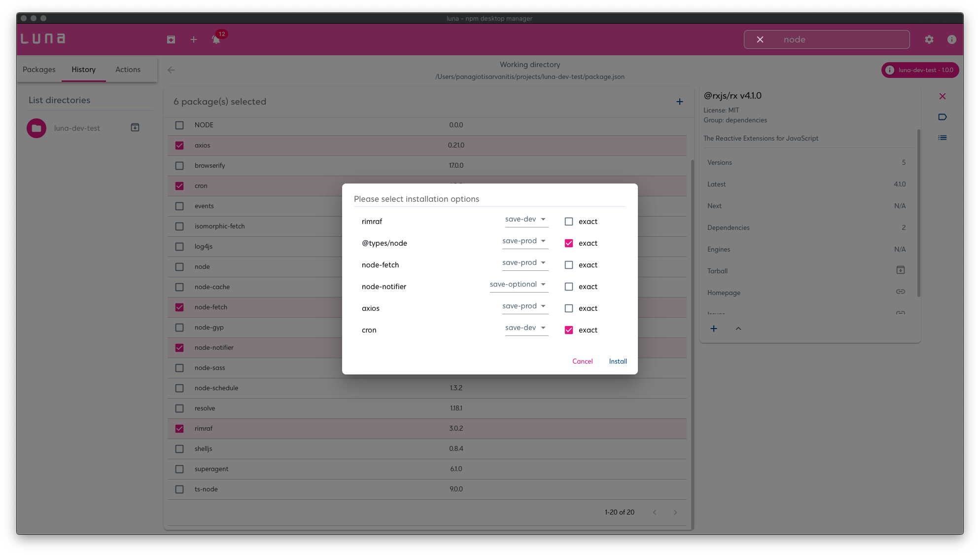Click the list view icon in details panel
Viewport: 980px width, 555px height.
943,138
